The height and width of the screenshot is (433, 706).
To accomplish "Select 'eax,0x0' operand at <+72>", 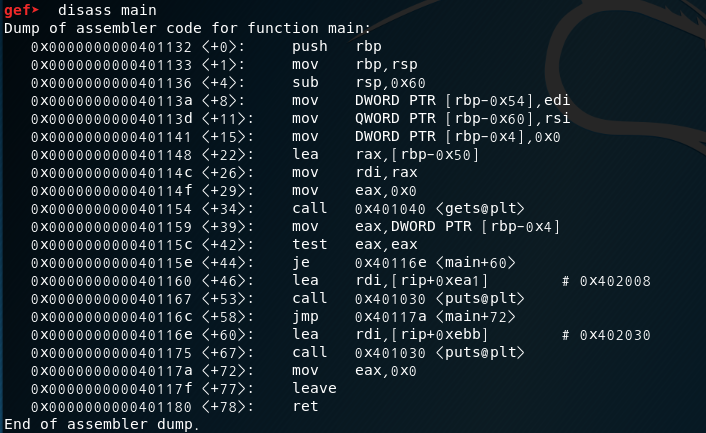I will pos(386,371).
